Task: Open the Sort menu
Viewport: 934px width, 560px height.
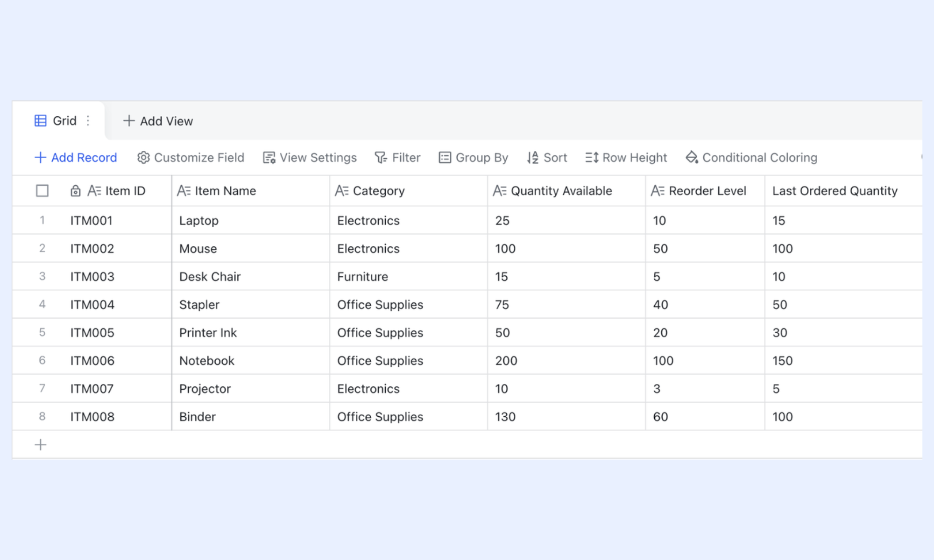Action: [x=547, y=158]
